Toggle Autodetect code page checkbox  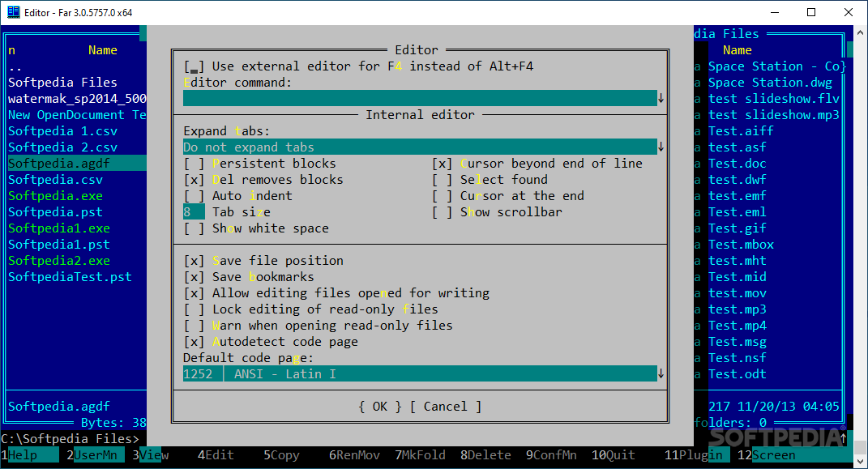pyautogui.click(x=194, y=342)
